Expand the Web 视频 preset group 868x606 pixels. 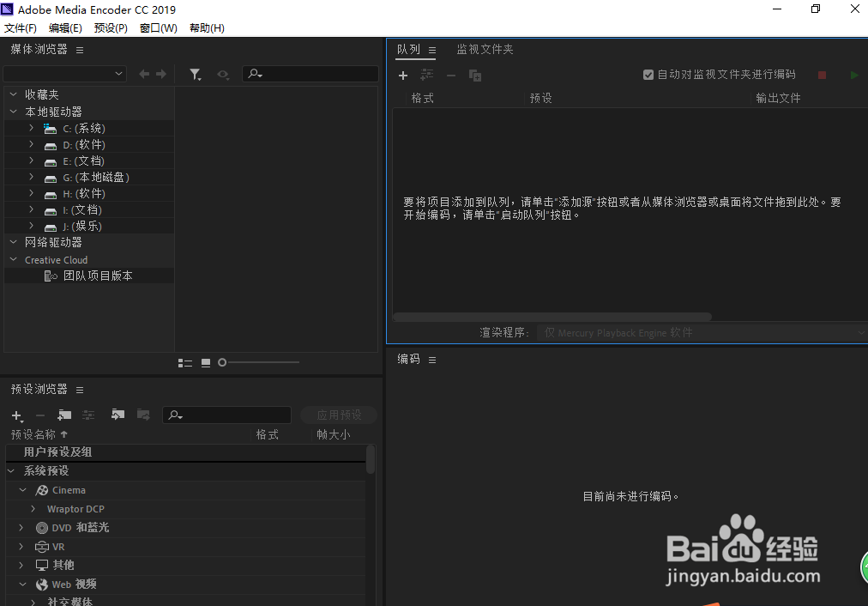coord(22,584)
